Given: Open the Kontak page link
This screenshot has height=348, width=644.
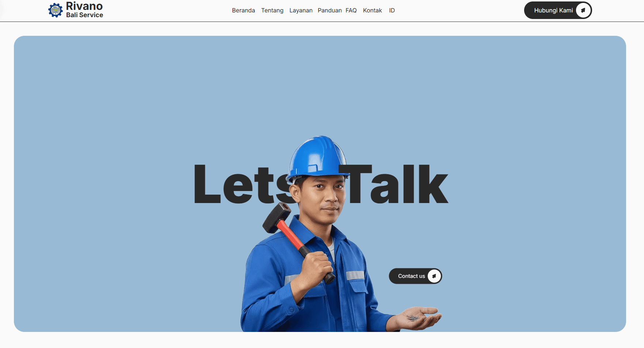Looking at the screenshot, I should tap(372, 11).
